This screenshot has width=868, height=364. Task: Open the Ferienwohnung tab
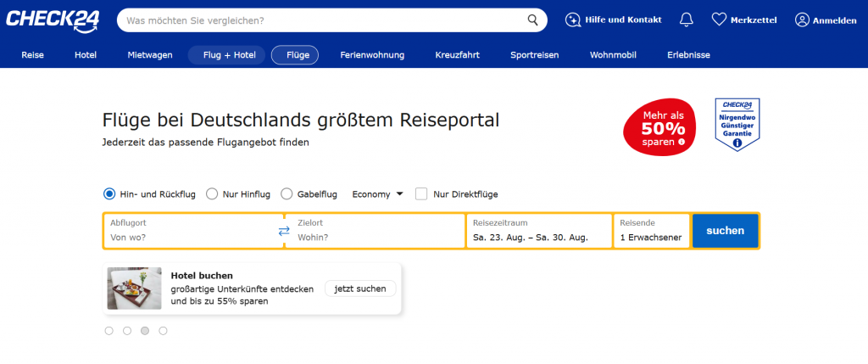click(372, 55)
